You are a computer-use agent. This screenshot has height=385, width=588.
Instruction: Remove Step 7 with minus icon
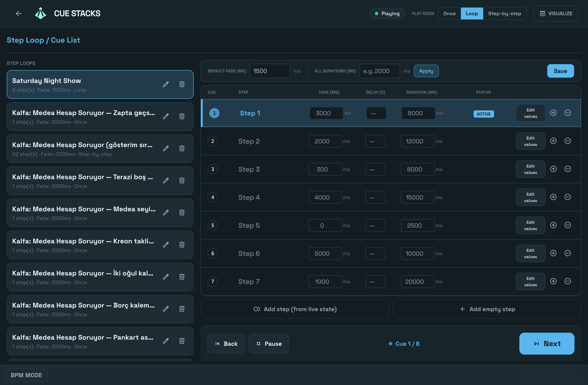click(x=568, y=281)
